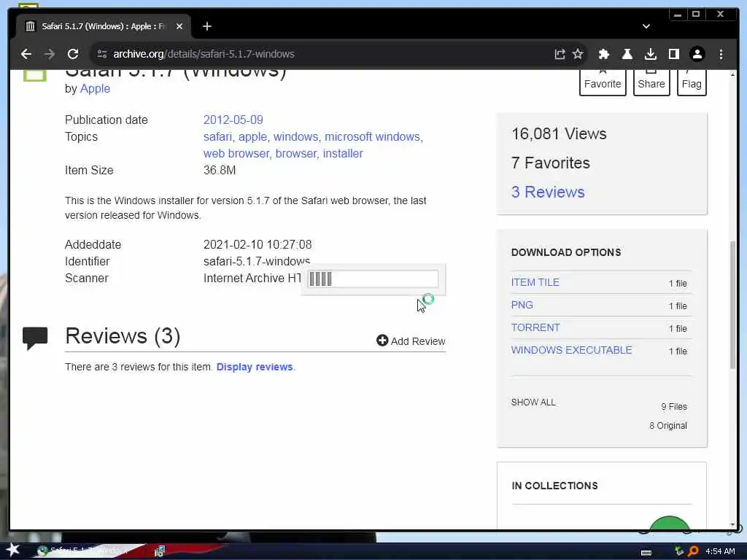Download the PNG file
The image size is (747, 560).
[522, 305]
